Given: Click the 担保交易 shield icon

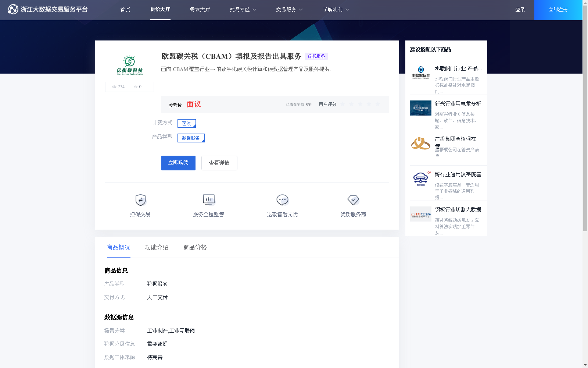Looking at the screenshot, I should point(140,200).
